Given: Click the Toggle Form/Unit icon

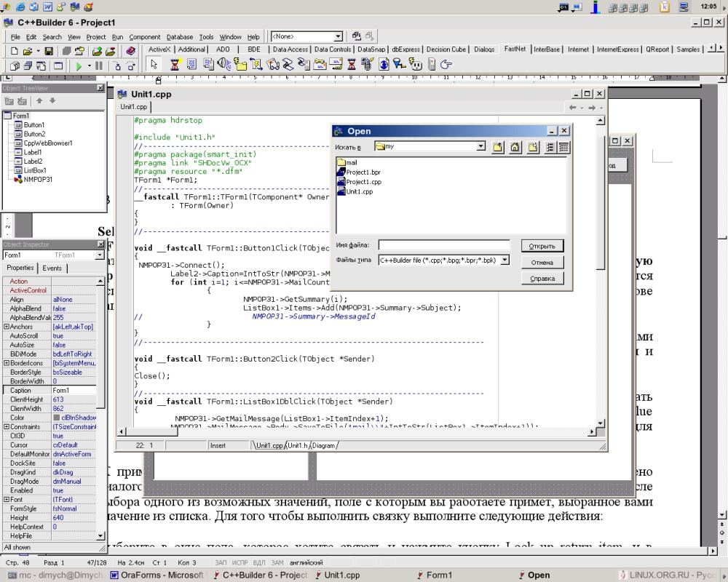Looking at the screenshot, I should click(41, 66).
